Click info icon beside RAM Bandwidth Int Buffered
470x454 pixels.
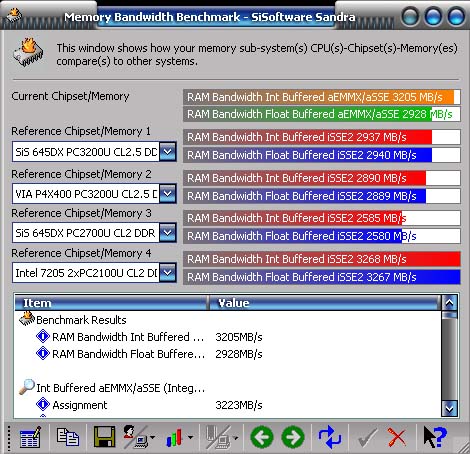coord(43,336)
